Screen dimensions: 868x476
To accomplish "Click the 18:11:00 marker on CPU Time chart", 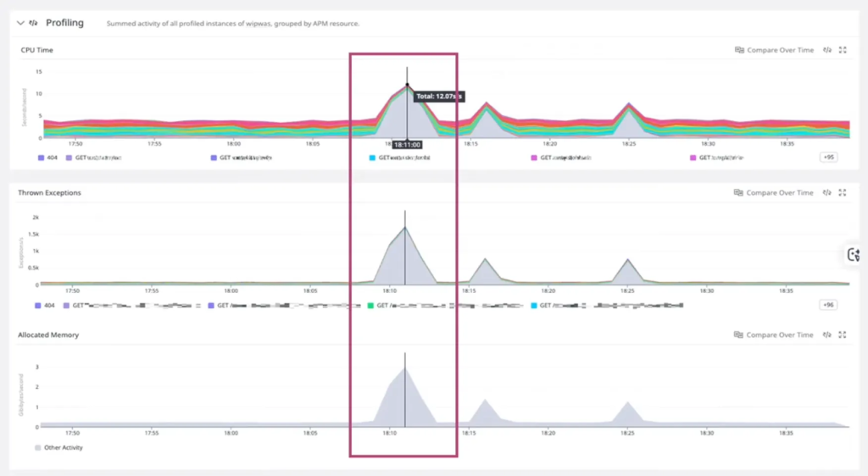I will (x=407, y=145).
